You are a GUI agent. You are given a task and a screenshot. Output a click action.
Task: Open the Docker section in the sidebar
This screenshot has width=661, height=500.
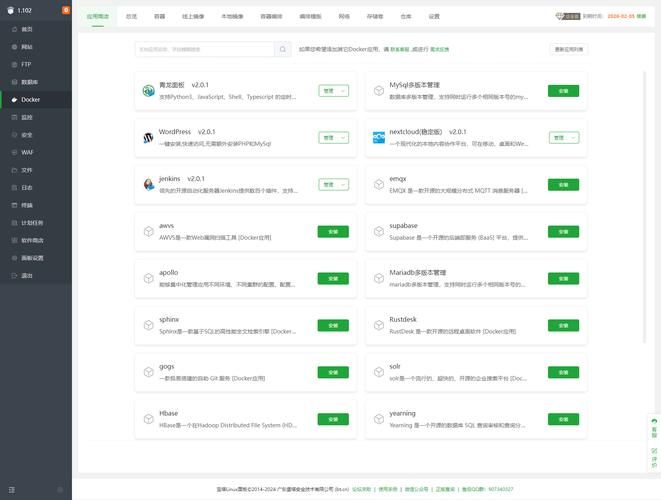tap(35, 99)
